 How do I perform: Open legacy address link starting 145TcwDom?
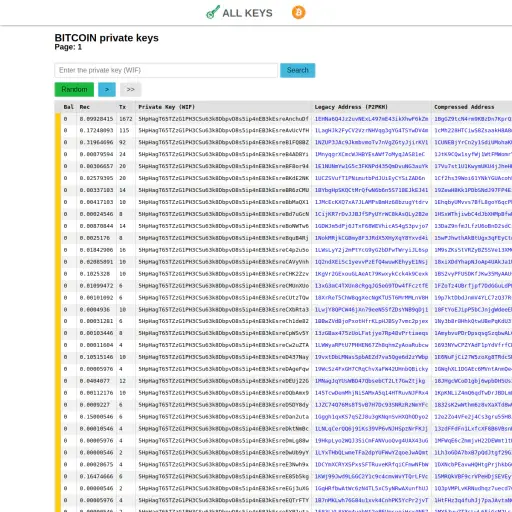pos(372,393)
